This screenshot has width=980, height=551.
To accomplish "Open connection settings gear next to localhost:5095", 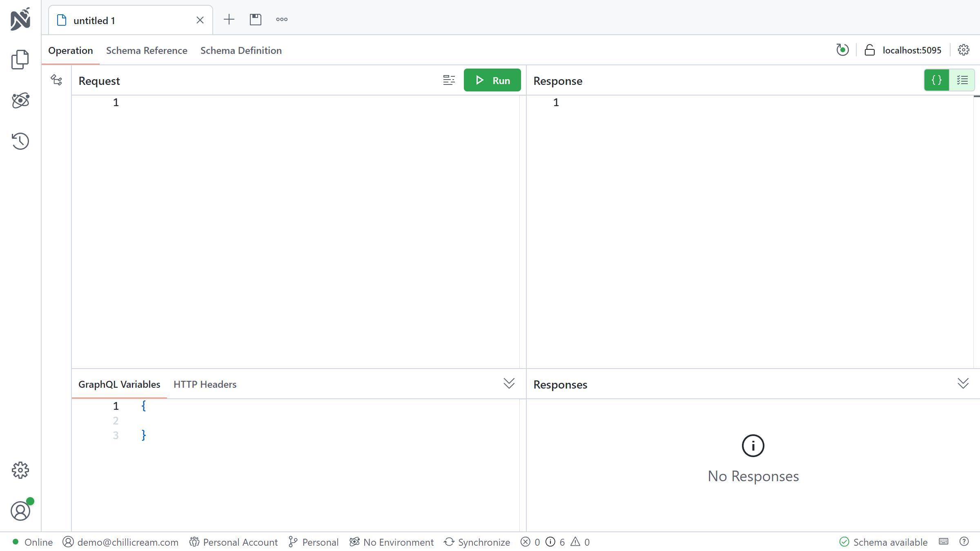I will (x=964, y=50).
